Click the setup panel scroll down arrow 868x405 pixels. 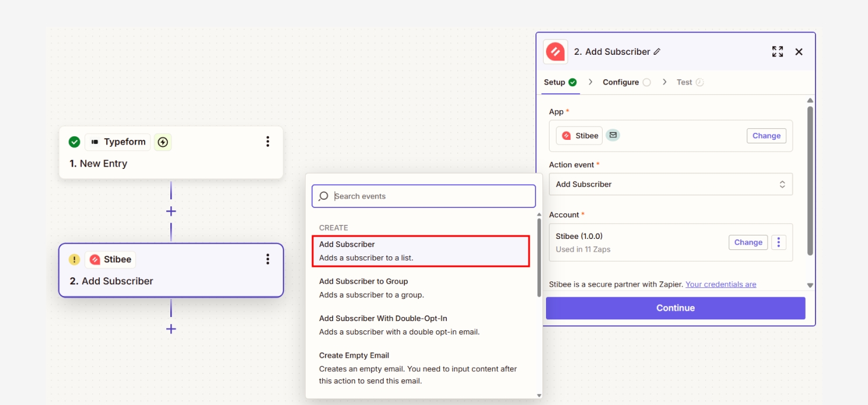point(810,286)
